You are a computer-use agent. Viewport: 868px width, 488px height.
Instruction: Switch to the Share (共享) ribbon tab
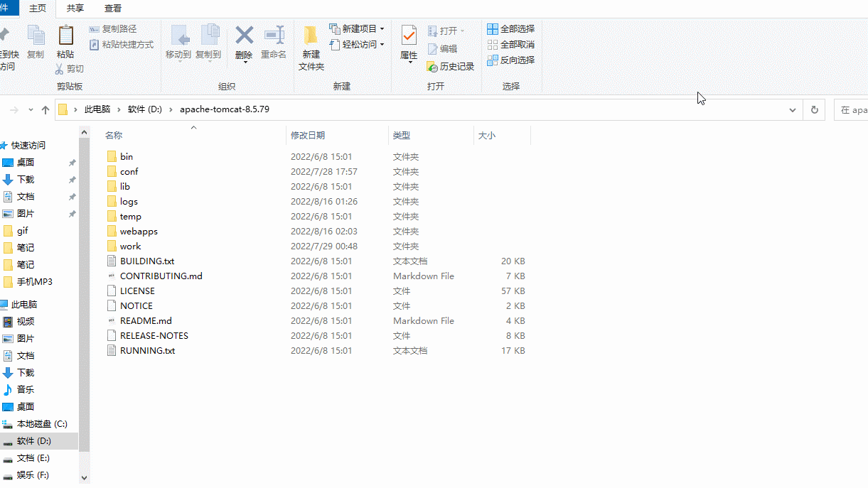75,9
